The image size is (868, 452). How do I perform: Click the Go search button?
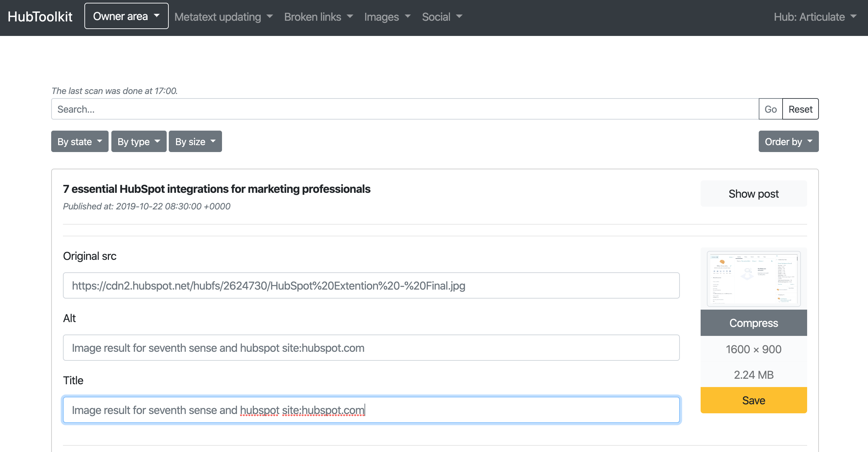coord(770,109)
